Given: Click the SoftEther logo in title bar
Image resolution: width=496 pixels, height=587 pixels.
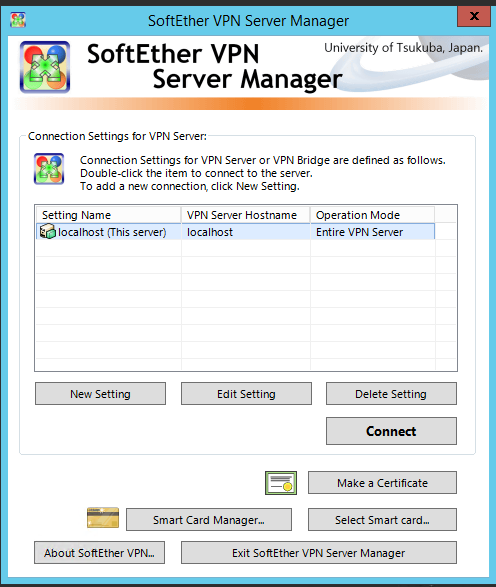Looking at the screenshot, I should (x=18, y=20).
